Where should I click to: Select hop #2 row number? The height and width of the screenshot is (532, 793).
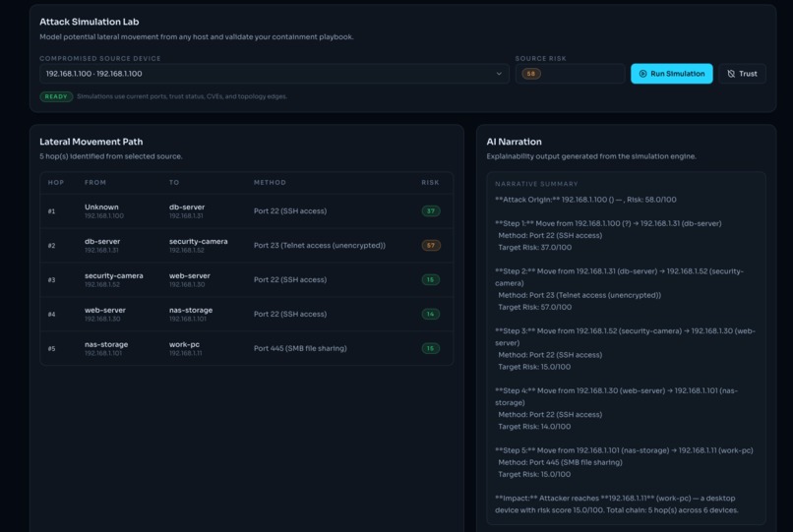click(x=51, y=246)
